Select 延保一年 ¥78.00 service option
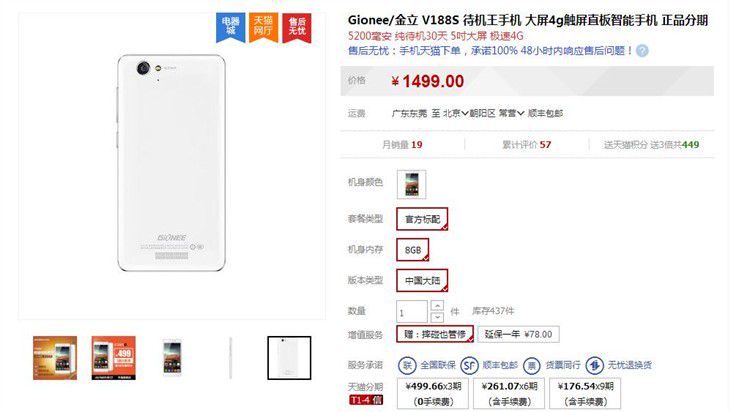This screenshot has height=412, width=730. (518, 334)
